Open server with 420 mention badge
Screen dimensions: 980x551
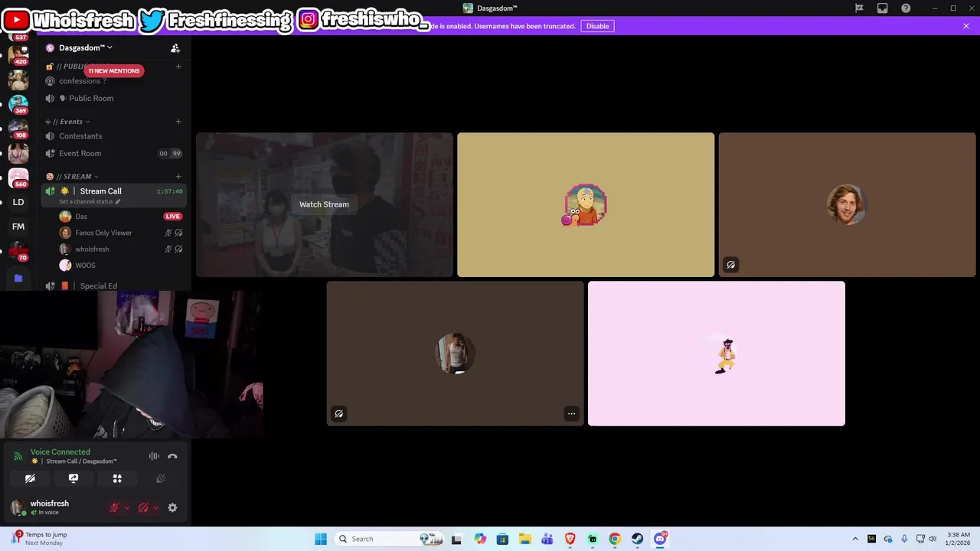18,54
